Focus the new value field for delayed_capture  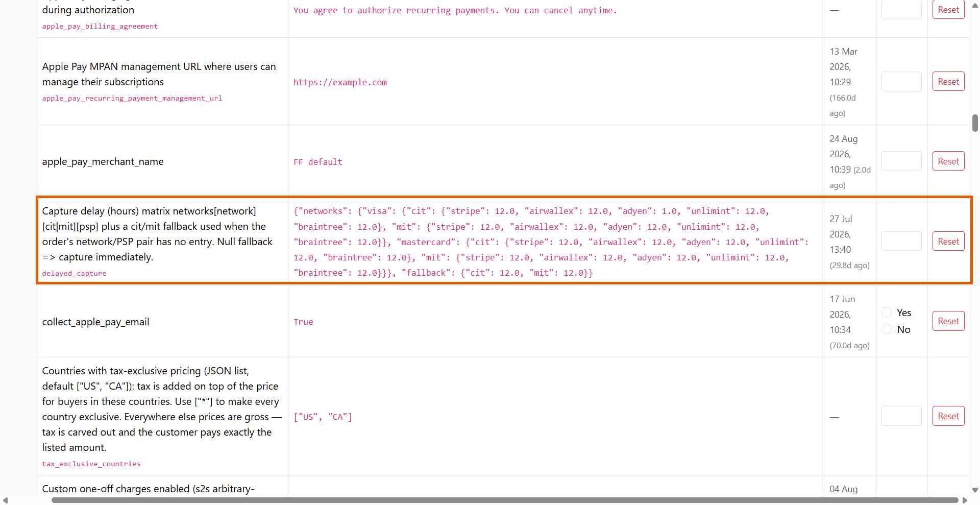pyautogui.click(x=901, y=242)
